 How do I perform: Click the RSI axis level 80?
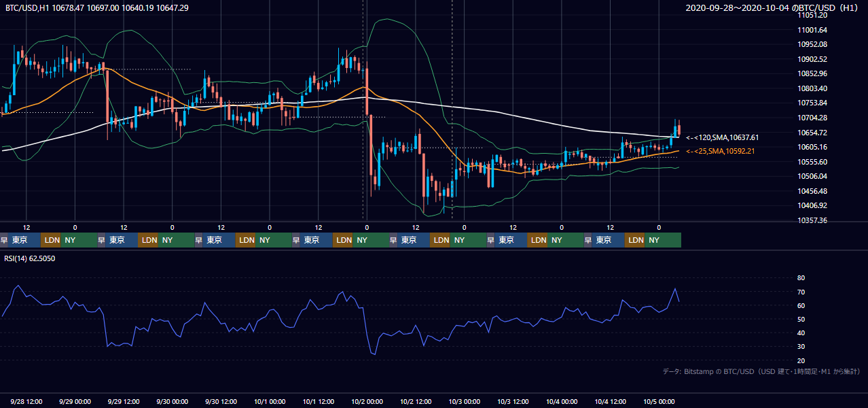coord(801,278)
